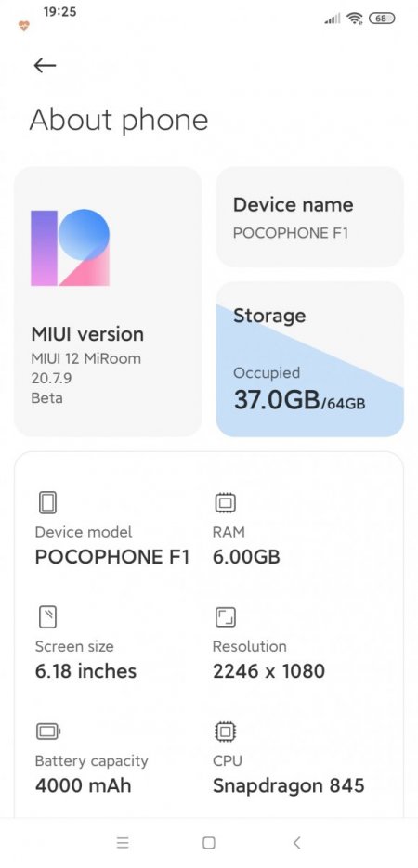
Task: Tap the CPU processor icon
Action: pyautogui.click(x=225, y=732)
